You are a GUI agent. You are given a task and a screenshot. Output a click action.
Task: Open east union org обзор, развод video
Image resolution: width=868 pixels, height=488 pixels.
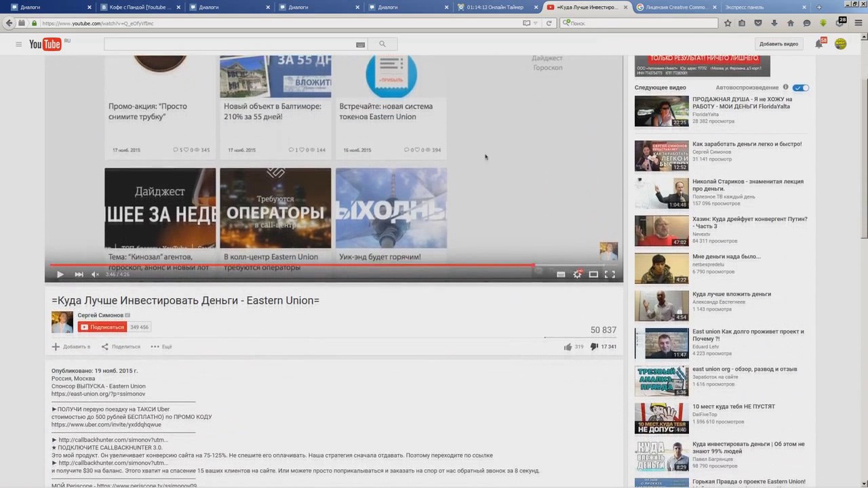coord(745,369)
